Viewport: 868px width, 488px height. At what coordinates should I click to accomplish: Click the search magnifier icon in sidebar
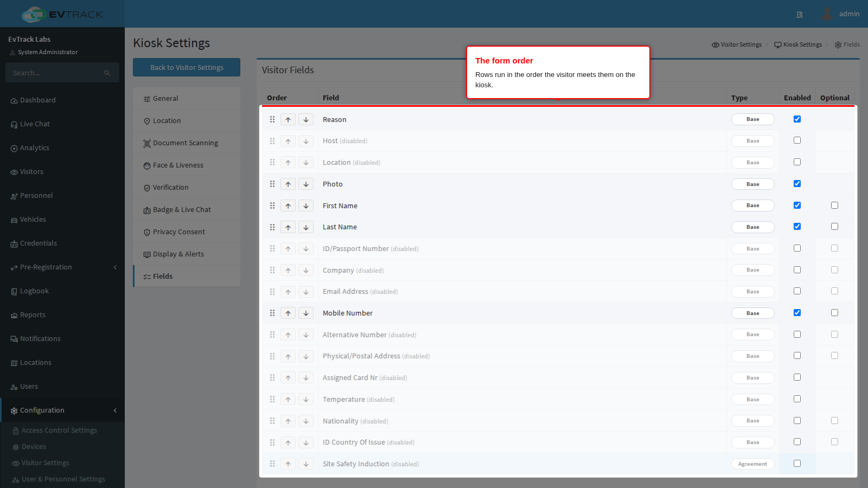coord(107,73)
